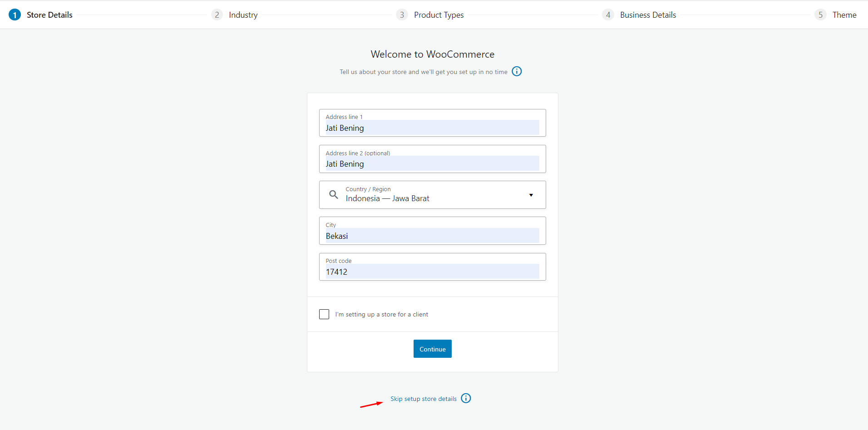
Task: Click the info icon beside the welcome subtitle
Action: [x=517, y=71]
